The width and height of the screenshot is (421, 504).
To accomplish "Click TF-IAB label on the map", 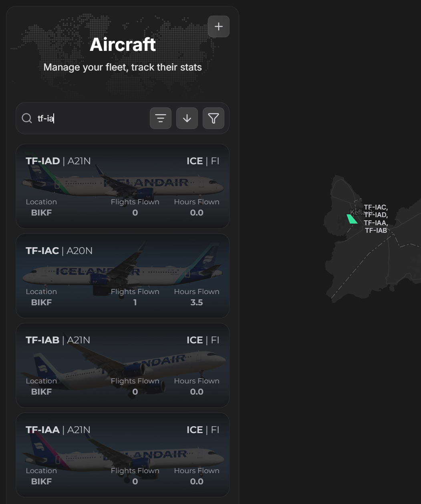I will coord(376,230).
